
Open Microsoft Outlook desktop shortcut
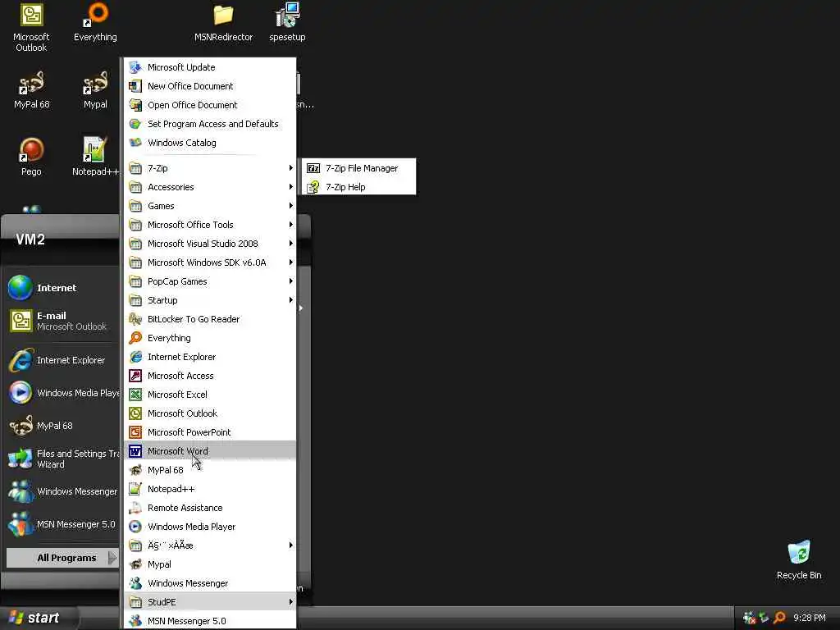click(x=31, y=27)
